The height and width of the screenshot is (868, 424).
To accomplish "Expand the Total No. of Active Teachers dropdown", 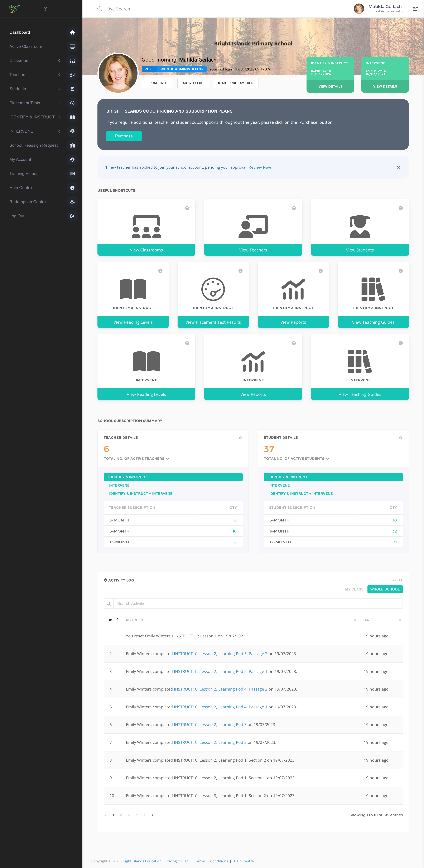I will tap(168, 459).
